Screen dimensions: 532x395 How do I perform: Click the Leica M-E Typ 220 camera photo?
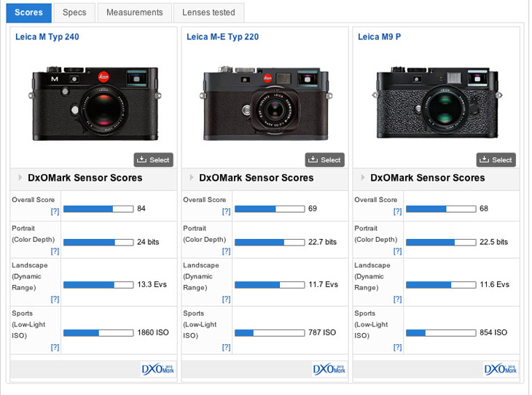(266, 103)
